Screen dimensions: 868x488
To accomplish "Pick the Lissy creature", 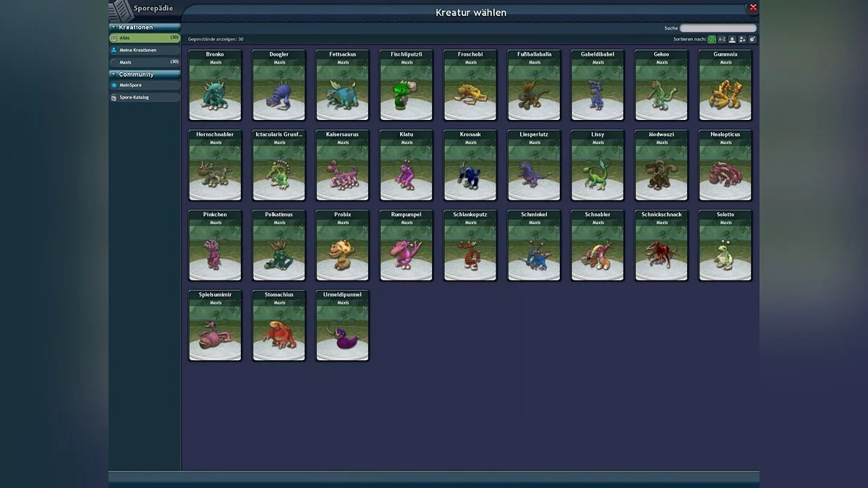I will tap(598, 166).
